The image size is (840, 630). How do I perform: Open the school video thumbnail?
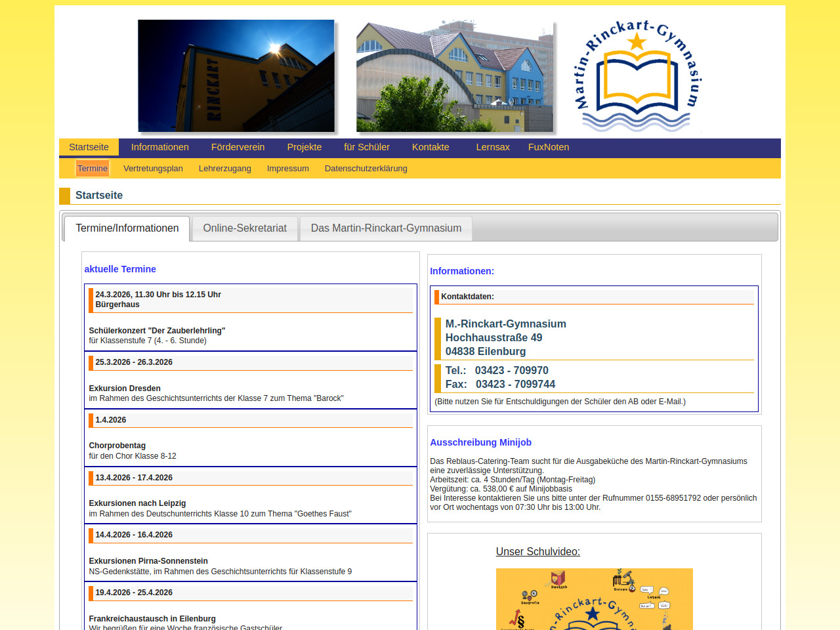[594, 598]
